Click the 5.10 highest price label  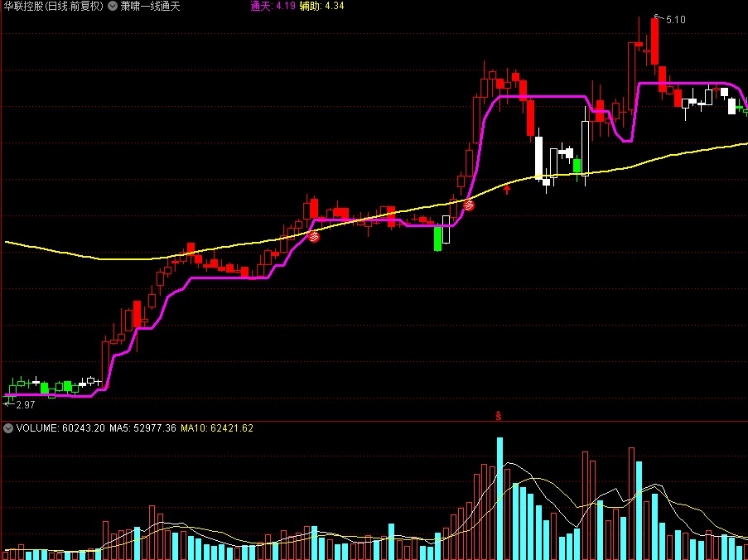tap(675, 20)
